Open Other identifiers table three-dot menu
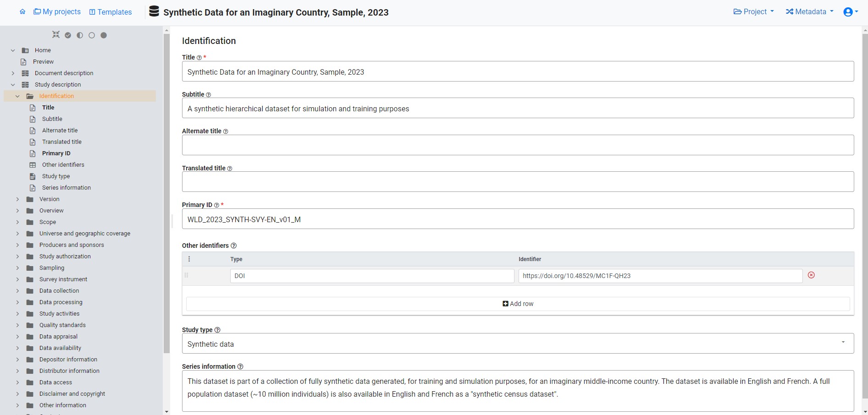This screenshot has width=868, height=415. tap(189, 259)
